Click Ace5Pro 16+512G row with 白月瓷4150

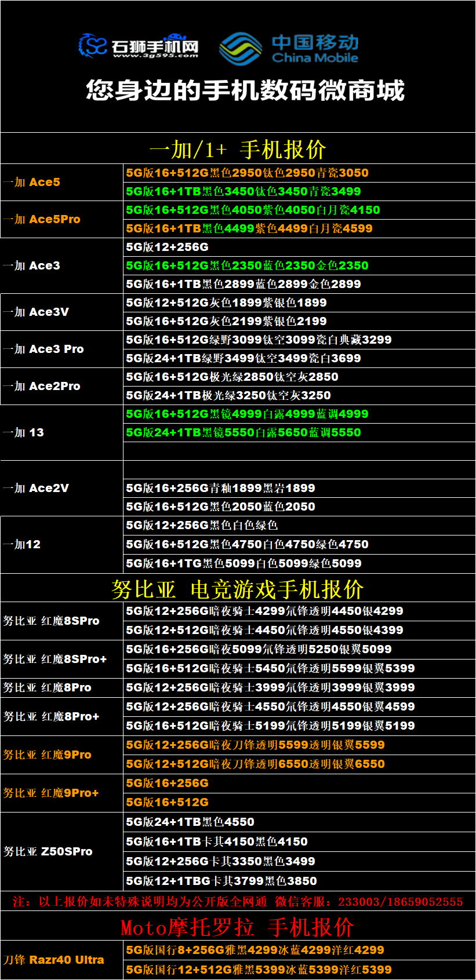299,210
